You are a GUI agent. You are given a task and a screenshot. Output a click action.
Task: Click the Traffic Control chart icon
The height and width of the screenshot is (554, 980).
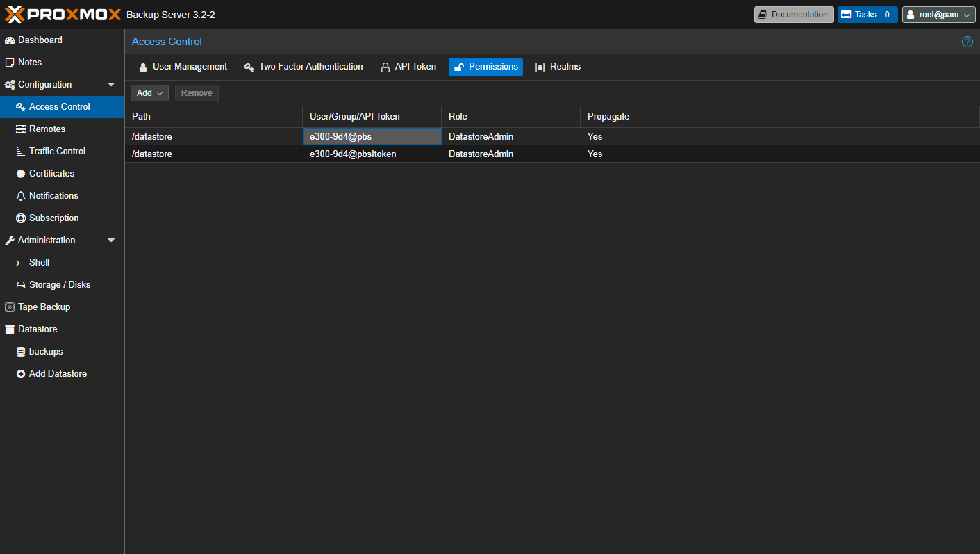click(x=21, y=152)
